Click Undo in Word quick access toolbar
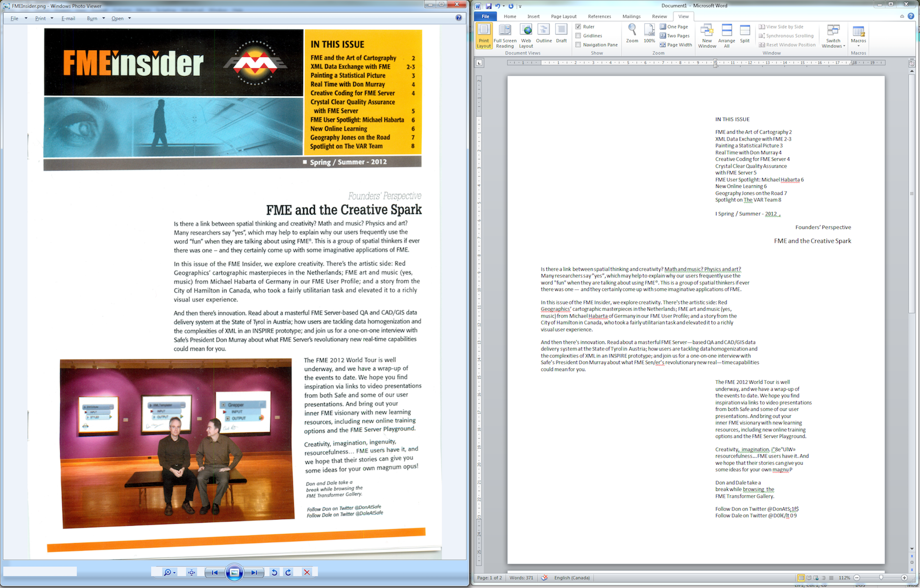This screenshot has width=920, height=588. click(497, 6)
